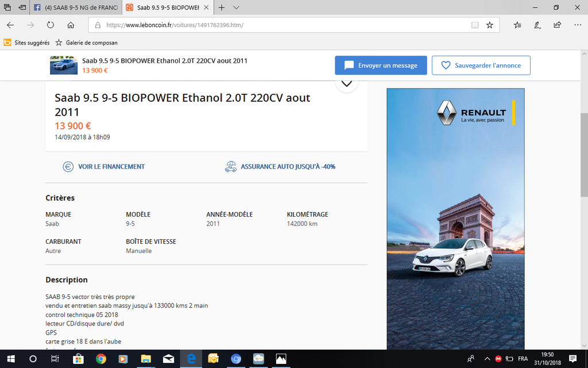Change the FRA input language

point(523,359)
